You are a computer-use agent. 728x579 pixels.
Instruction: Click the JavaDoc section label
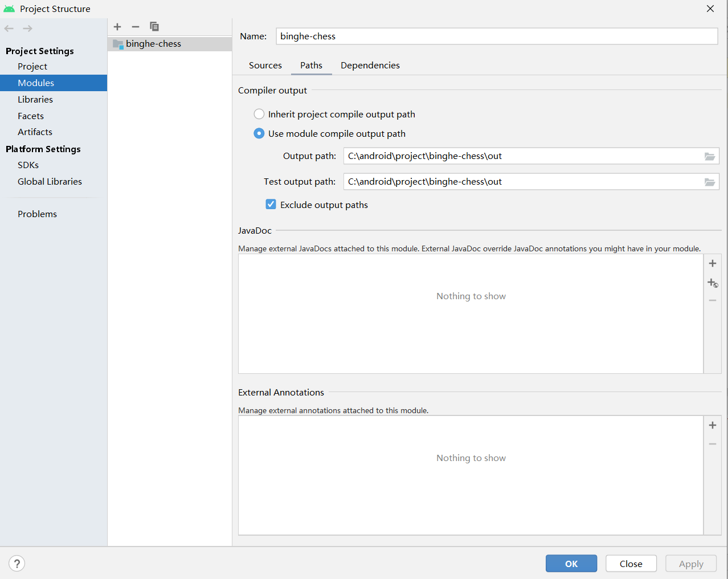255,230
